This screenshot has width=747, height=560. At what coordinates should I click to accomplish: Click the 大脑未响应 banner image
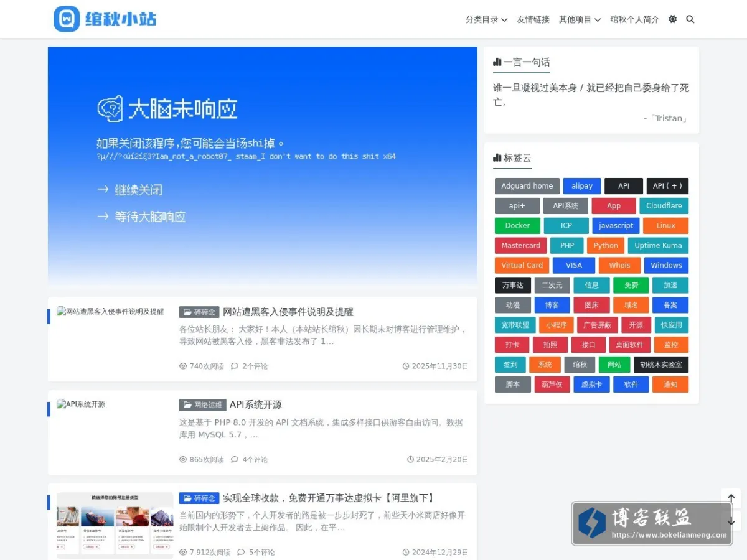click(263, 167)
